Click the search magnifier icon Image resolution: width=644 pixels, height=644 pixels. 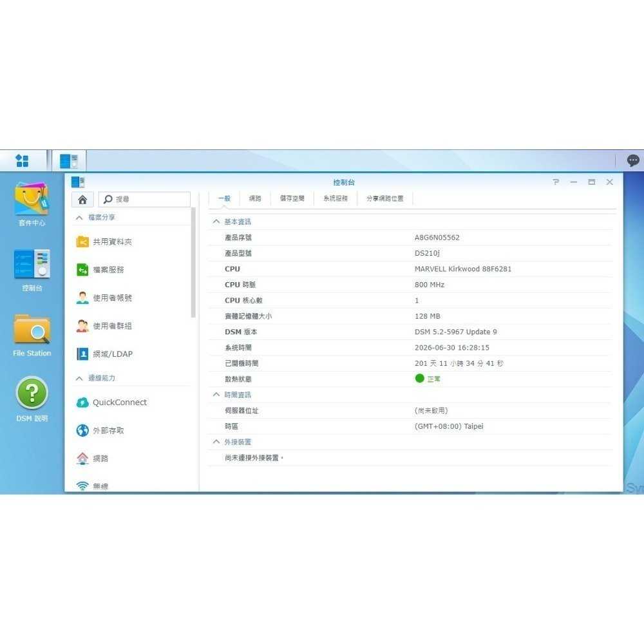[108, 199]
